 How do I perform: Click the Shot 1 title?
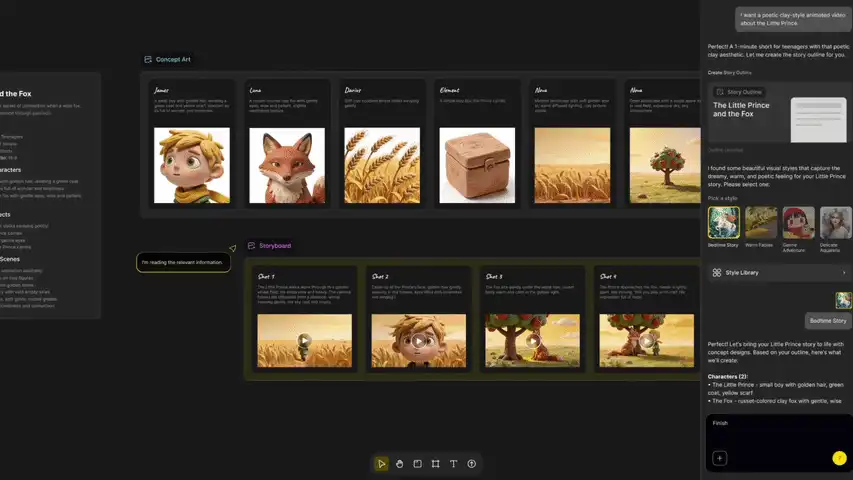pyautogui.click(x=266, y=276)
